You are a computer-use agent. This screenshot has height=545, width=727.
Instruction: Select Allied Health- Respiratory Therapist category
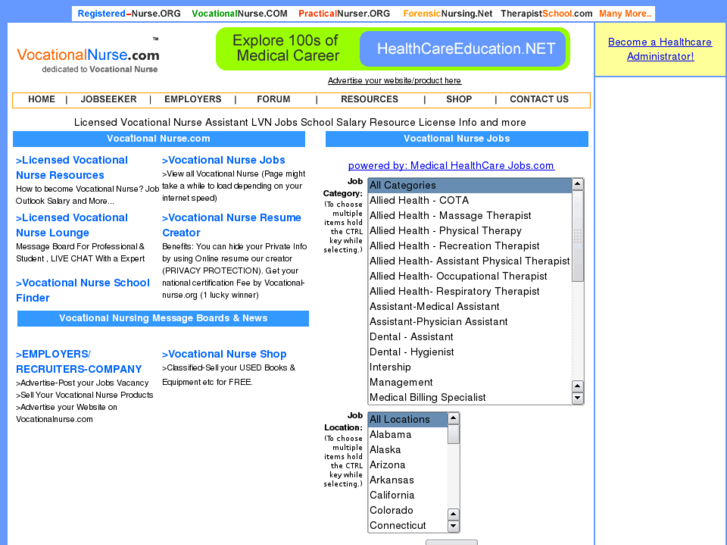(x=470, y=291)
